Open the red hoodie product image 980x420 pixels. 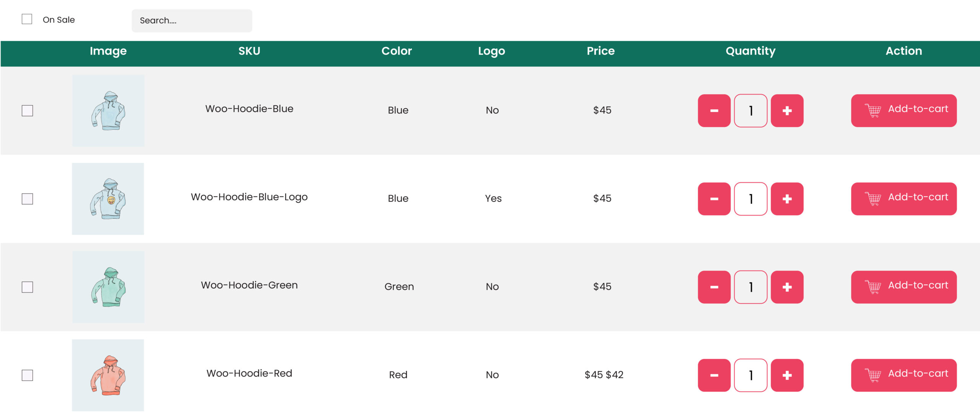[108, 375]
